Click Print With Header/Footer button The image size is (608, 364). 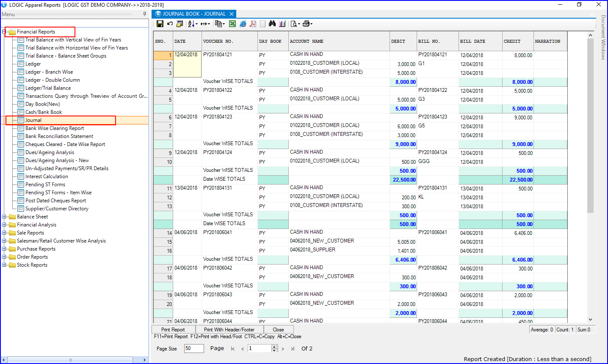click(229, 330)
